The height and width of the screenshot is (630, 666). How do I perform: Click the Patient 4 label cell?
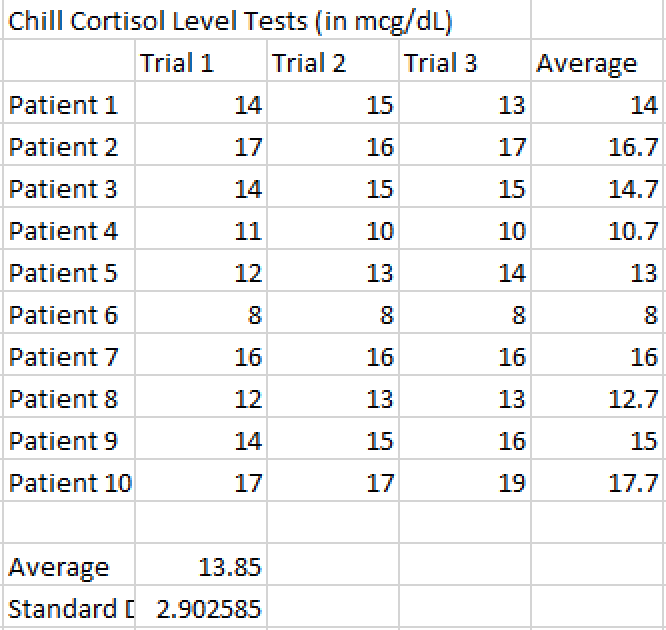68,231
